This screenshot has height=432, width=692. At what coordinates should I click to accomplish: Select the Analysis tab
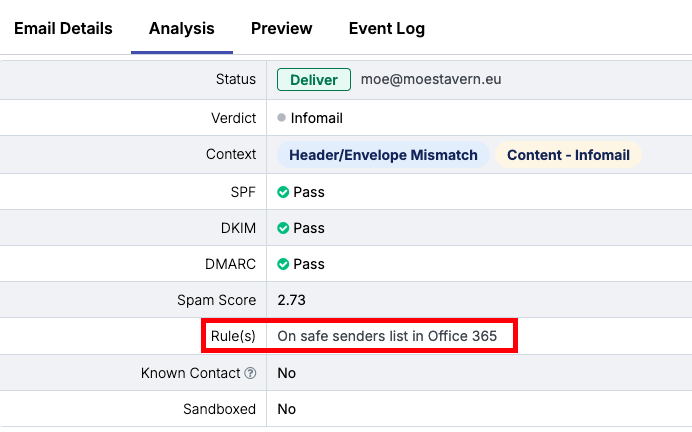pos(182,28)
